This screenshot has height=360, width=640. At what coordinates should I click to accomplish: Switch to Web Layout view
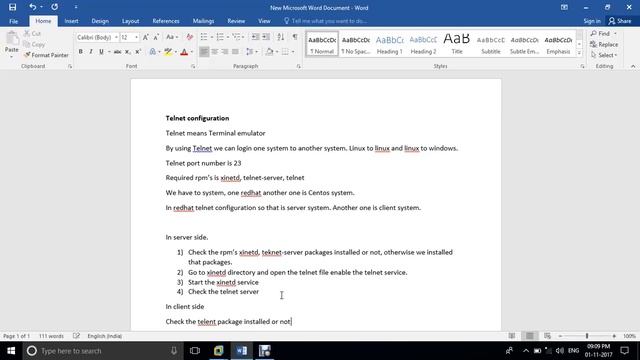(x=547, y=336)
